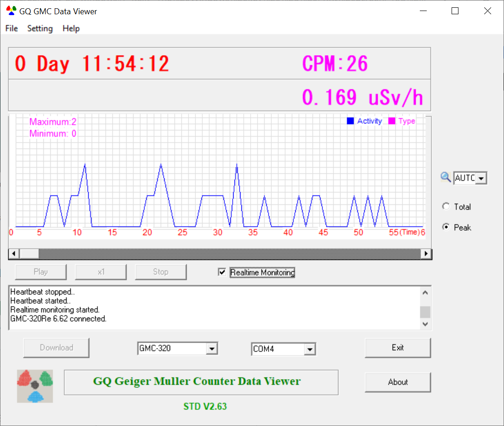Click the 'Heartbeat started..' log line
The height and width of the screenshot is (426, 504).
tap(40, 301)
